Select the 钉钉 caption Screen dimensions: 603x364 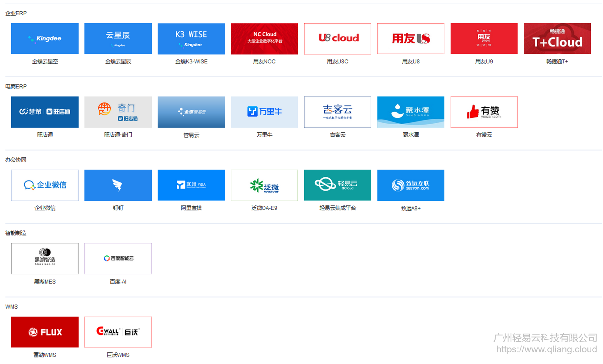point(118,208)
